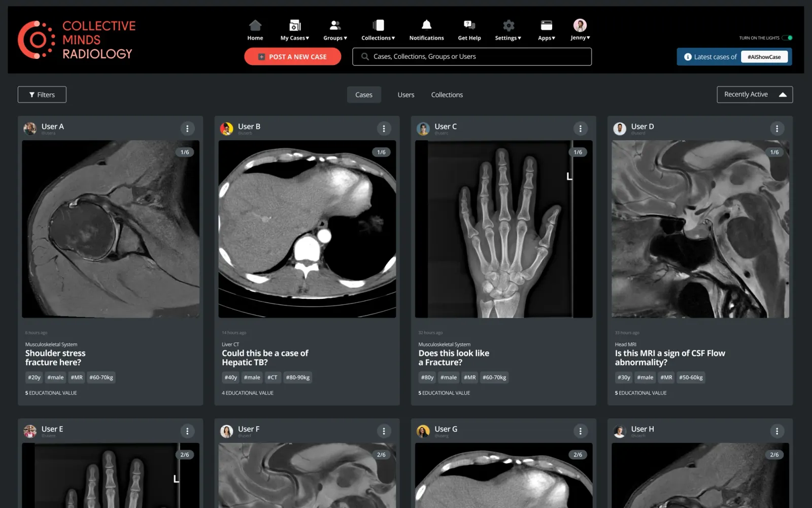Open the Filters button
This screenshot has width=812, height=508.
coord(42,94)
